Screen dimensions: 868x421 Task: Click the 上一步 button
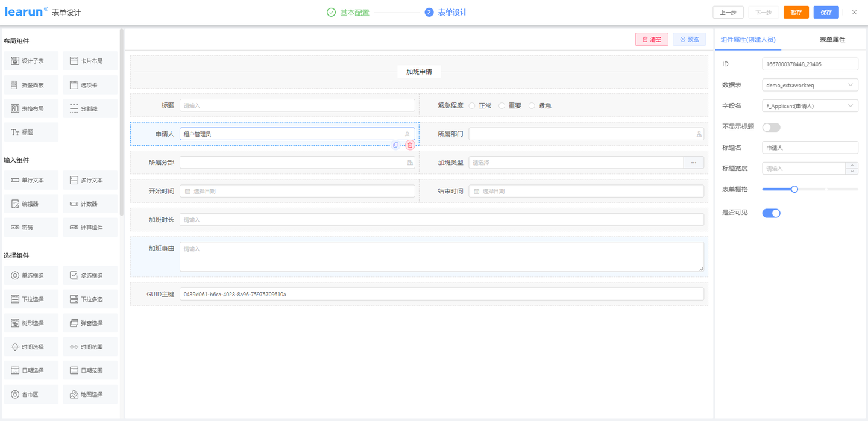[728, 12]
